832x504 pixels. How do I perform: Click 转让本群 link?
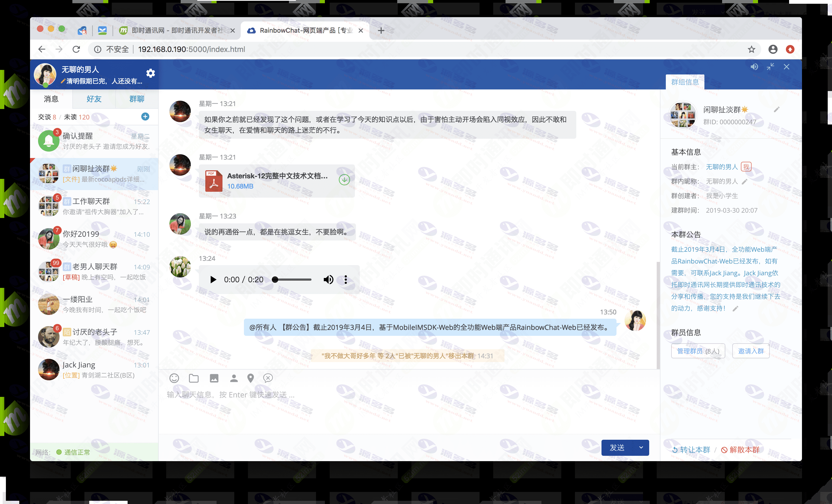coord(691,450)
